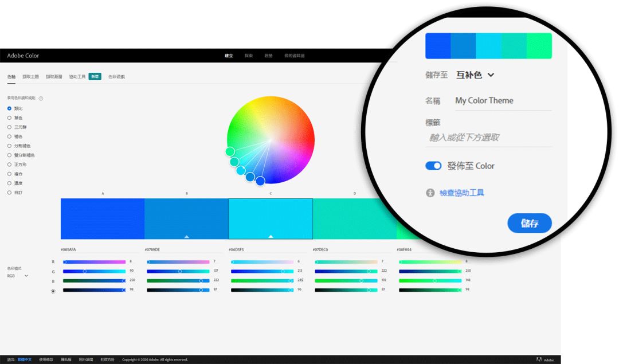Image resolution: width=619 pixels, height=364 pixels.
Task: Select the 單色 harmony rule radio button
Action: pyautogui.click(x=9, y=118)
